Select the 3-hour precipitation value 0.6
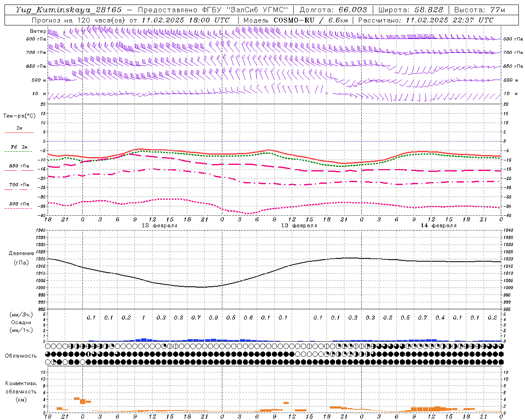The width and height of the screenshot is (525, 420). point(248,318)
